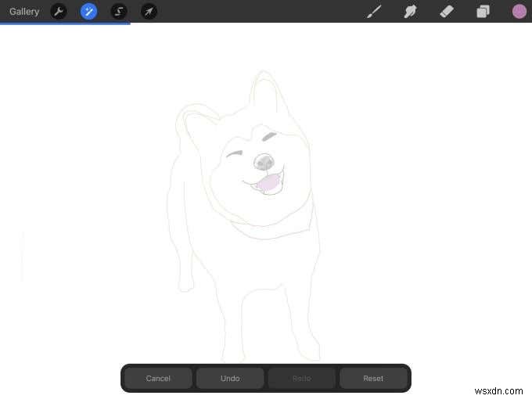The width and height of the screenshot is (532, 399).
Task: Reset the adjustment
Action: coord(373,379)
